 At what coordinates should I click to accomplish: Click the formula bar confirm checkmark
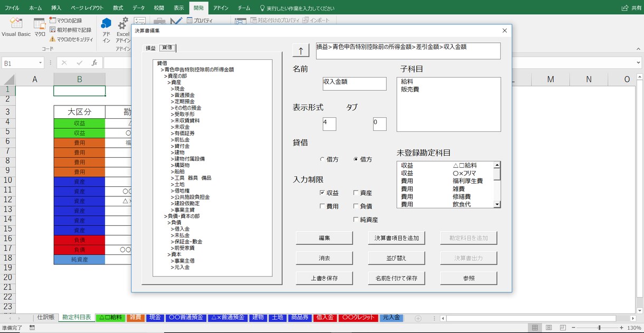[x=80, y=63]
